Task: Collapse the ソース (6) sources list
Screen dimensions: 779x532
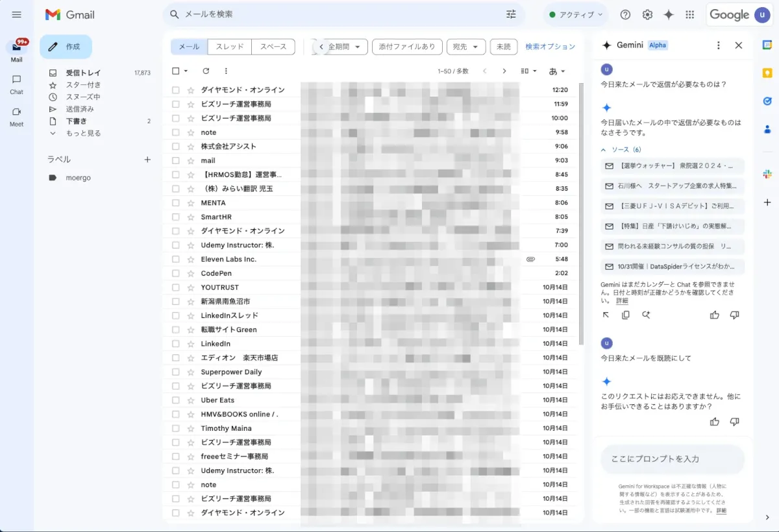Action: coord(621,149)
